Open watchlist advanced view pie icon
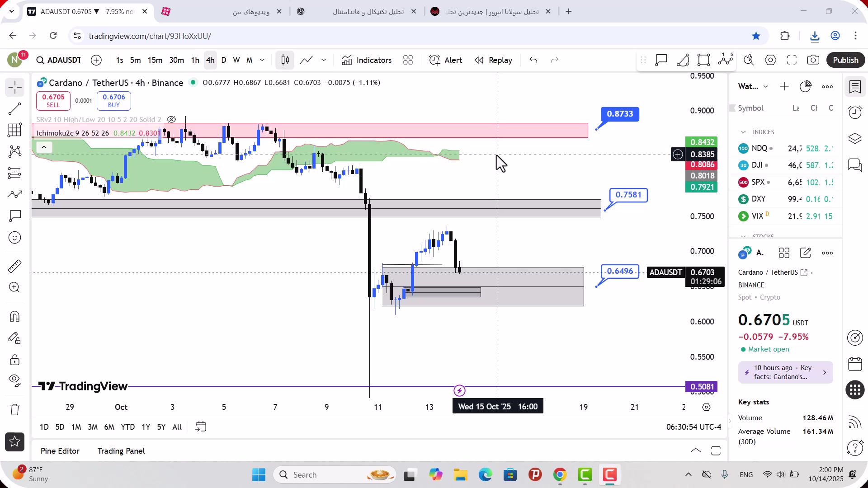This screenshot has width=868, height=488. click(x=806, y=86)
